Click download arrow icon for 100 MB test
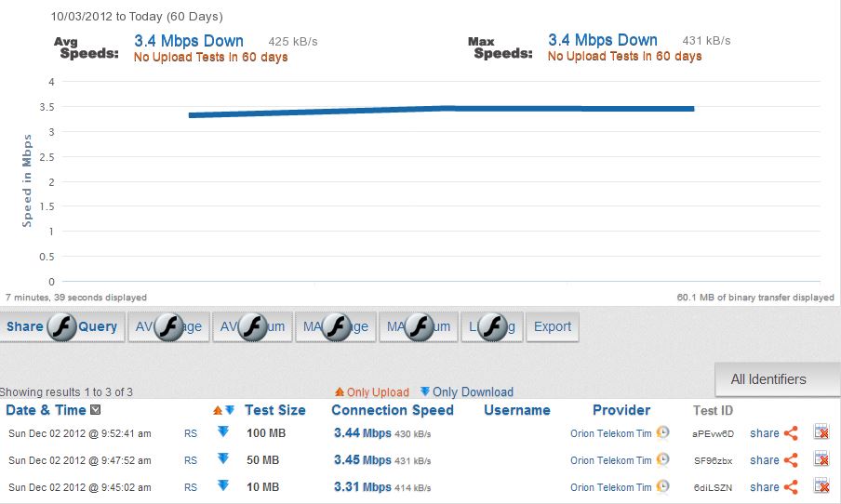The height and width of the screenshot is (504, 841). click(x=223, y=431)
